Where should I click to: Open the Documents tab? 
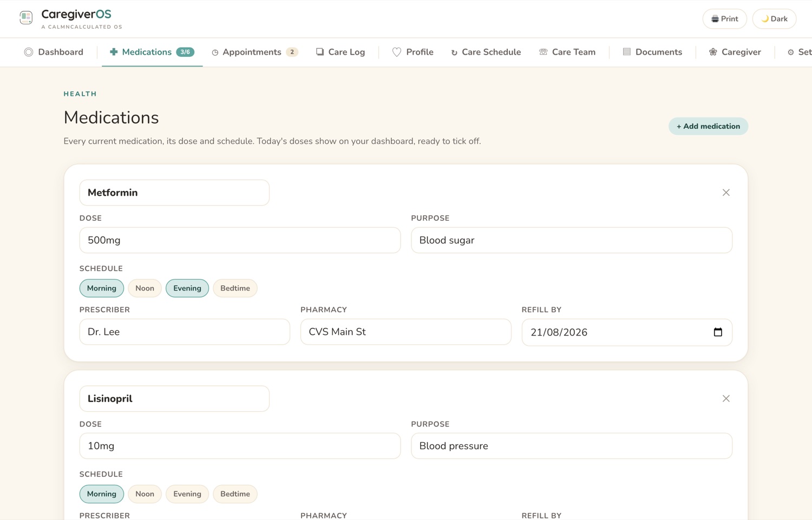pos(652,52)
